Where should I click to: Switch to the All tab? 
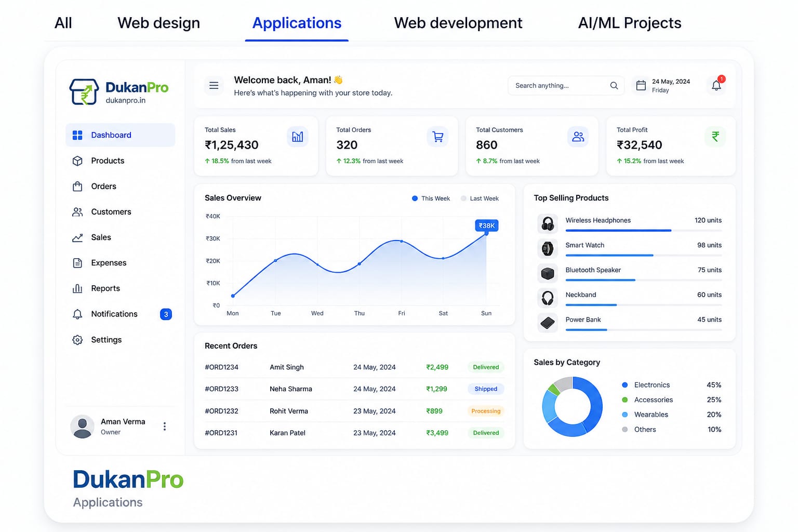(63, 23)
